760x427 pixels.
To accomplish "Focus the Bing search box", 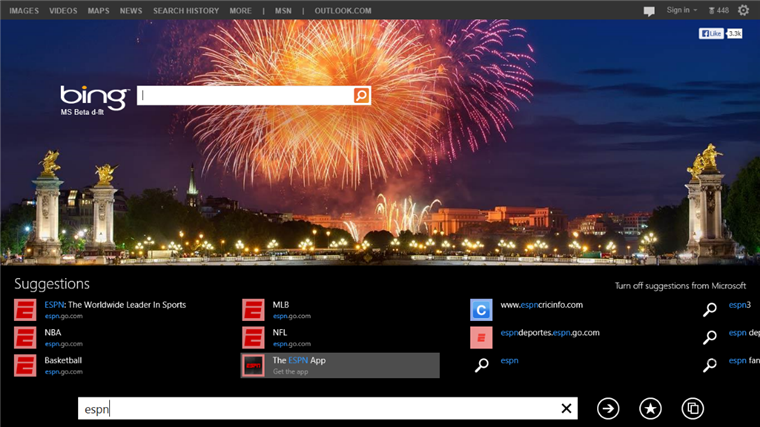I will click(x=246, y=95).
